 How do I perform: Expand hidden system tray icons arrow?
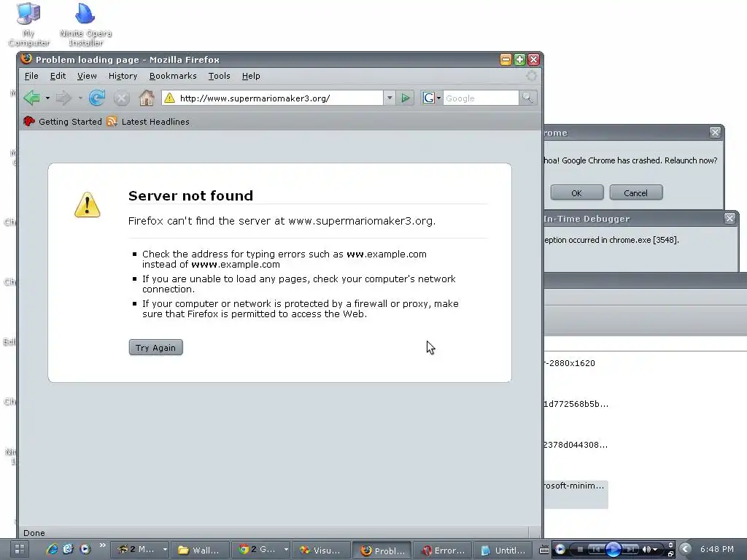686,550
